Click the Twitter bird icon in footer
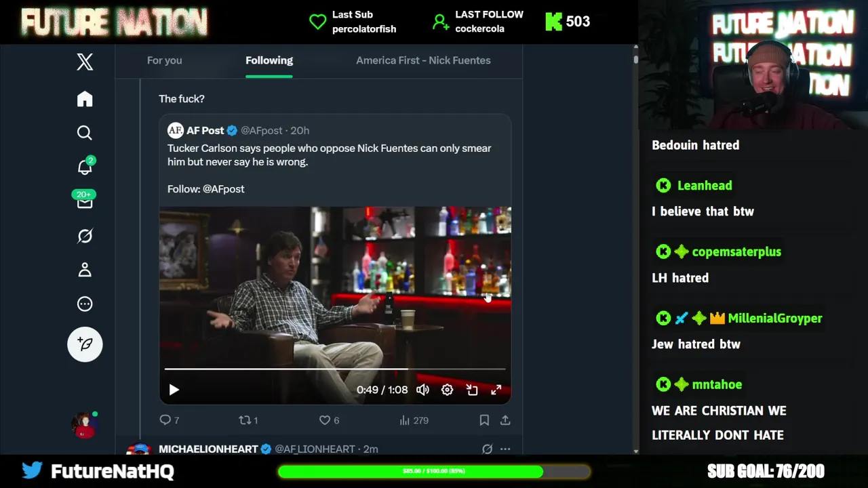 tap(32, 470)
